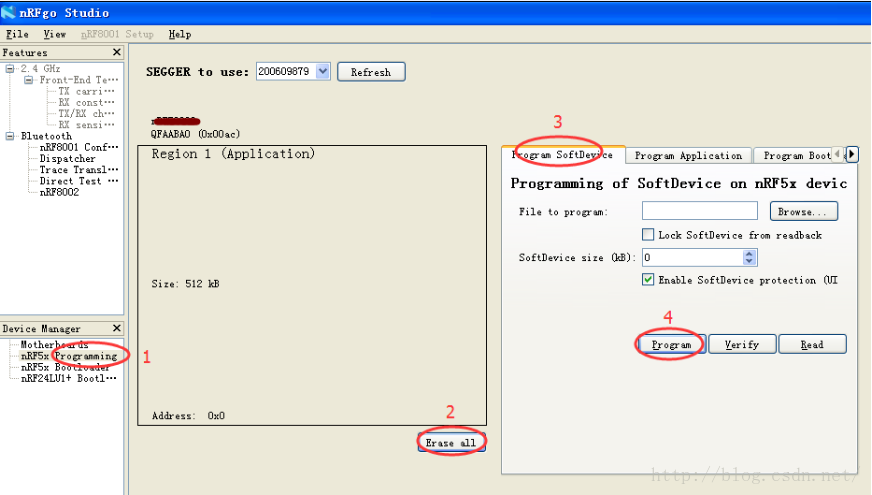Select nRF24LU1+ Bootloader in Device Manager
872x495 pixels.
pos(68,378)
